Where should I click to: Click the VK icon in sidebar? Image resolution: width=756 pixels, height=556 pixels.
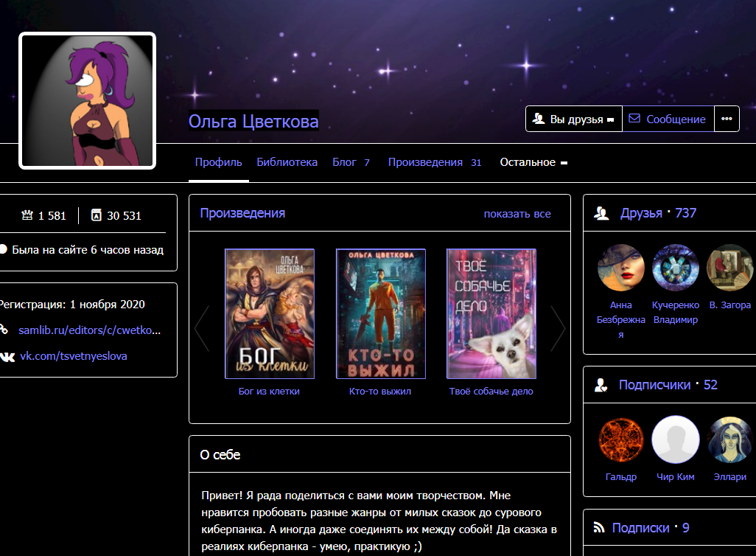(7, 356)
